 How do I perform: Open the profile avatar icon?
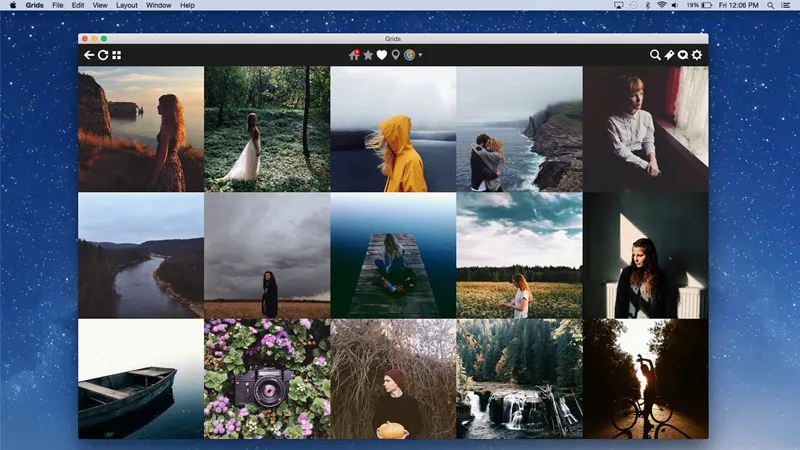(x=409, y=55)
